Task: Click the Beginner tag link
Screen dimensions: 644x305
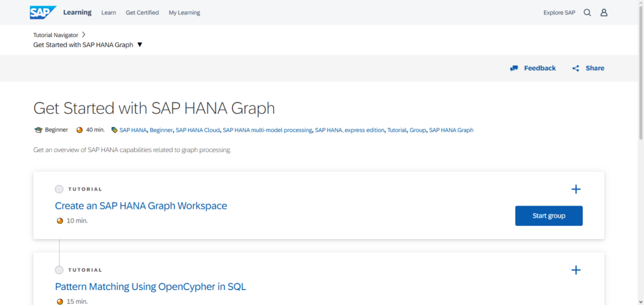Action: (161, 130)
